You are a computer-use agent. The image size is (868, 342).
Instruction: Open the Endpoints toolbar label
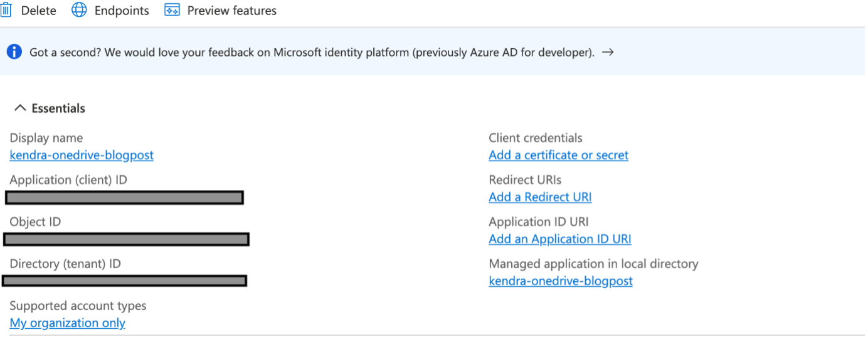click(x=122, y=11)
